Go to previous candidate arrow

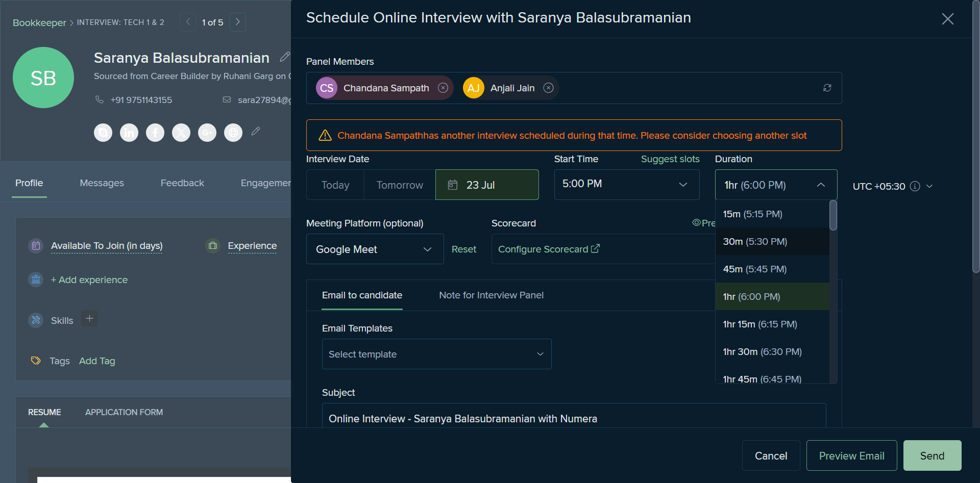coord(188,22)
